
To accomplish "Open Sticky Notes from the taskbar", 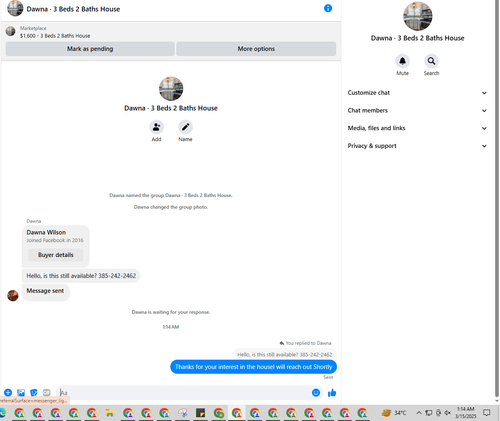I will coord(200,413).
